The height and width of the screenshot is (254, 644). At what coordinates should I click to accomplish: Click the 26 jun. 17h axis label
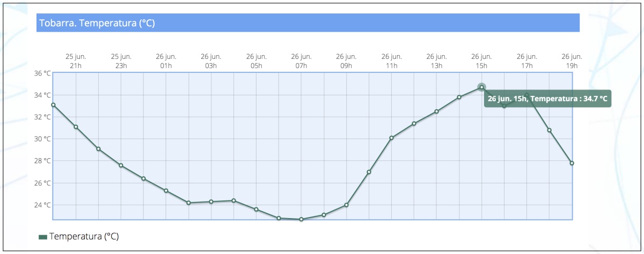pyautogui.click(x=527, y=61)
